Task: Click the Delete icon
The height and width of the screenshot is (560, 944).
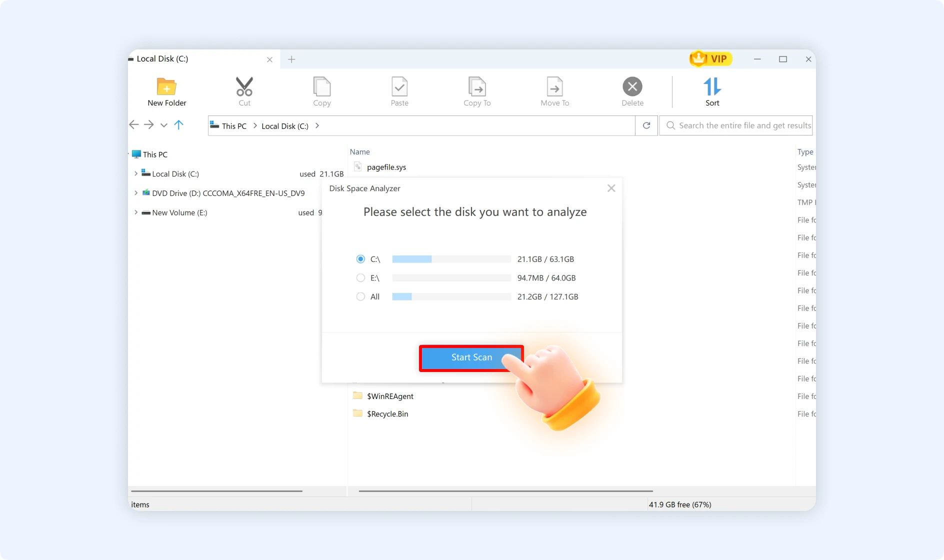Action: 631,87
